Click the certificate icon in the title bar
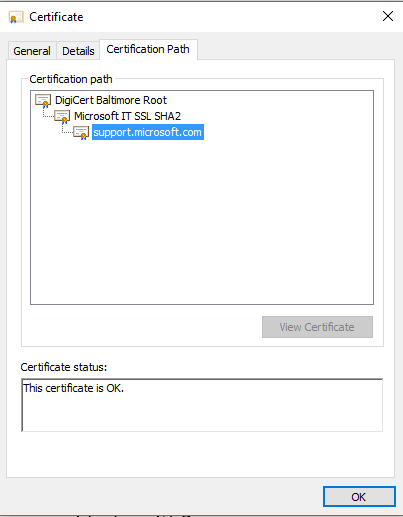Image resolution: width=403 pixels, height=517 pixels. [16, 17]
